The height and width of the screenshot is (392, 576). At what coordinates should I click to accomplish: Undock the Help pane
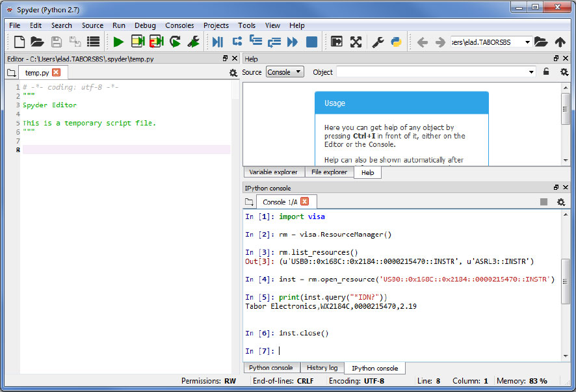556,59
